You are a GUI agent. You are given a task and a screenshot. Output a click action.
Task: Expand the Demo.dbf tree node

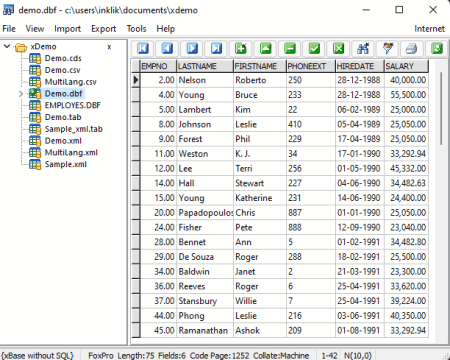pos(21,94)
